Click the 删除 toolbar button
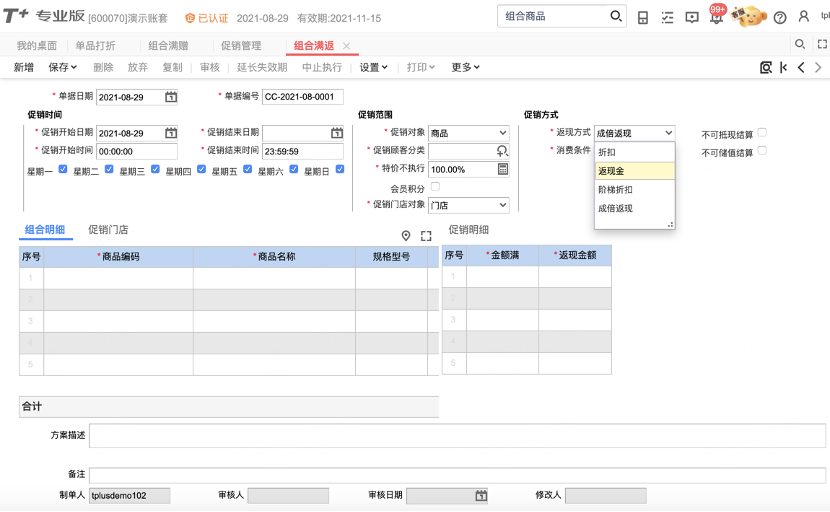The image size is (830, 512). point(103,67)
